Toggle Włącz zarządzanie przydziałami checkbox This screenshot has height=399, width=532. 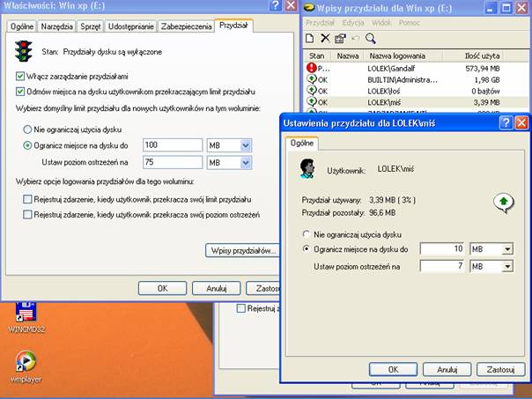[x=20, y=77]
